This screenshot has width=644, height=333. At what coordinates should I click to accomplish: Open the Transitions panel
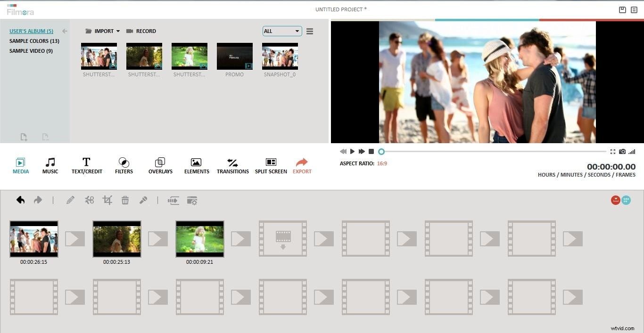click(232, 166)
